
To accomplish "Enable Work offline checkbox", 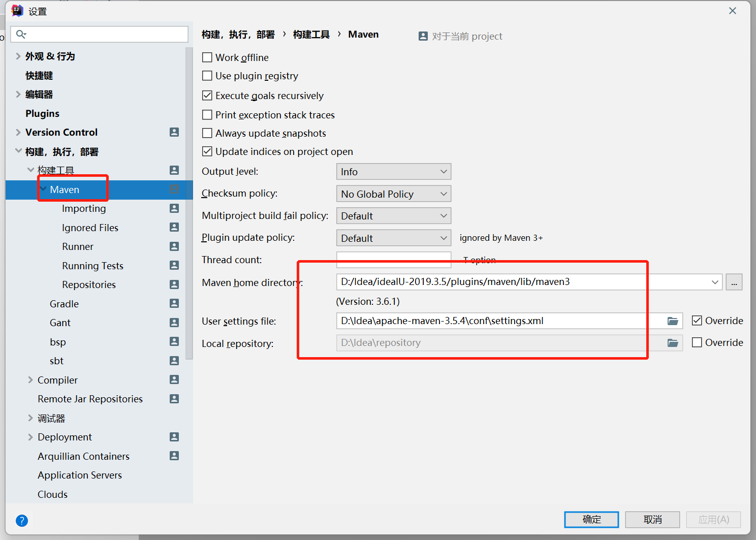I will (207, 57).
